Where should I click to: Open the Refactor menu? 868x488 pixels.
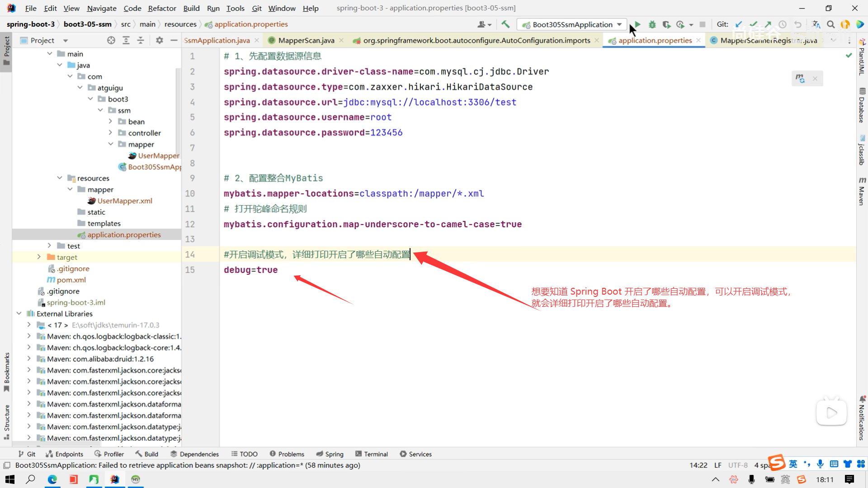162,8
